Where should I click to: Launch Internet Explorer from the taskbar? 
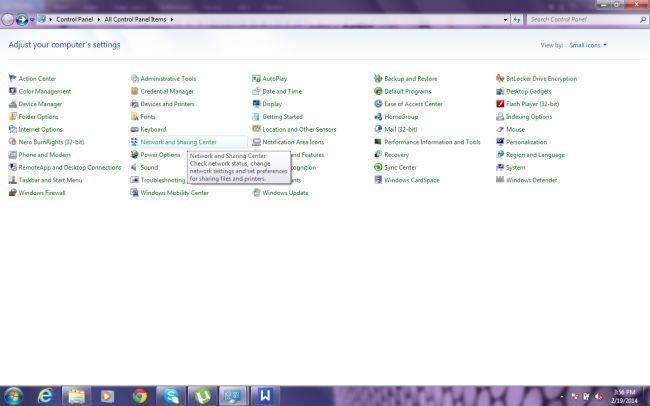point(45,396)
